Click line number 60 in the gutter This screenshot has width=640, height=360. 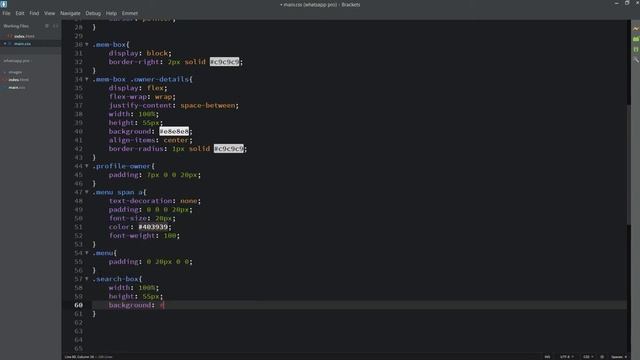tap(78, 305)
